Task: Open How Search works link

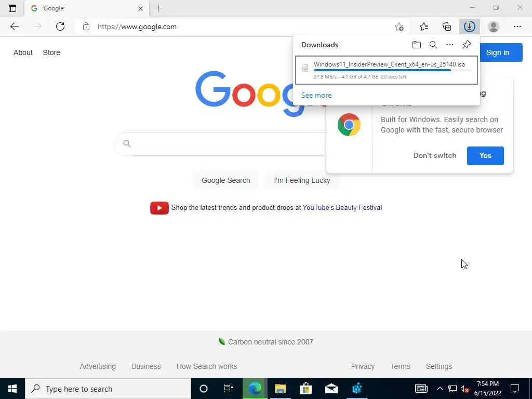Action: pyautogui.click(x=207, y=366)
